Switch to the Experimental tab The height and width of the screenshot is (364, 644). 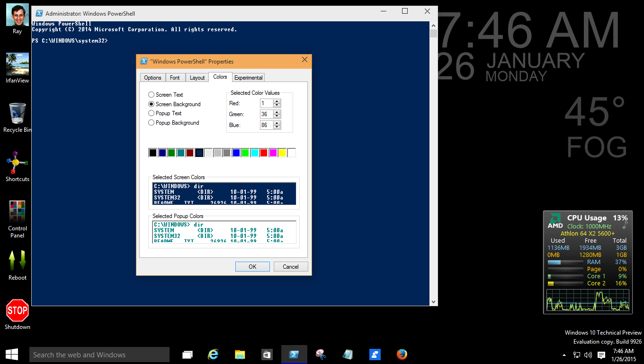click(248, 78)
